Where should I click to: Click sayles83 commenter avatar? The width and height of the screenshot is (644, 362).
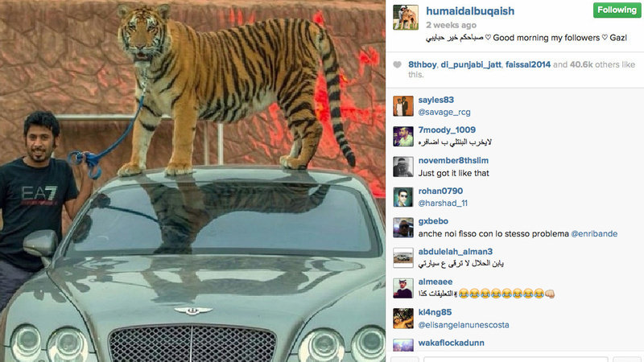[x=403, y=106]
